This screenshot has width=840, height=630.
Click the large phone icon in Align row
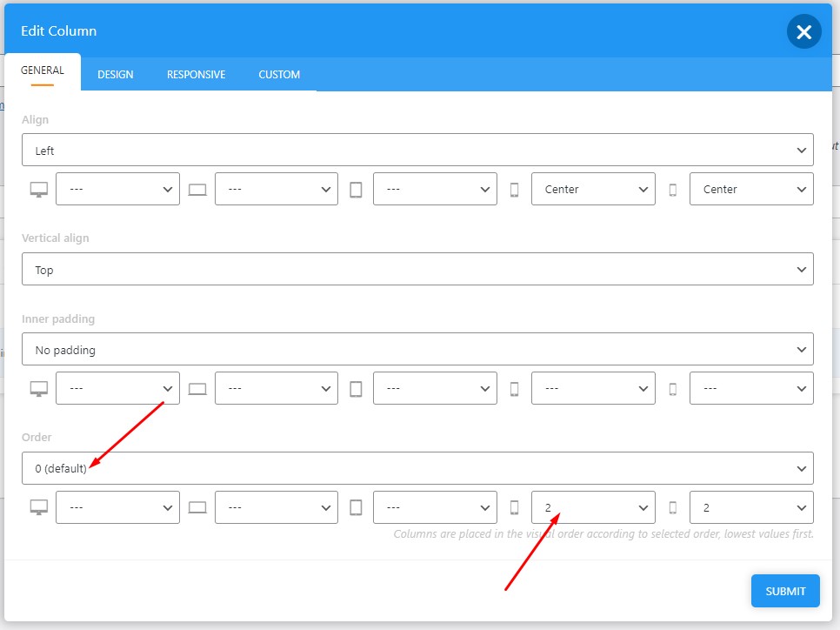514,190
